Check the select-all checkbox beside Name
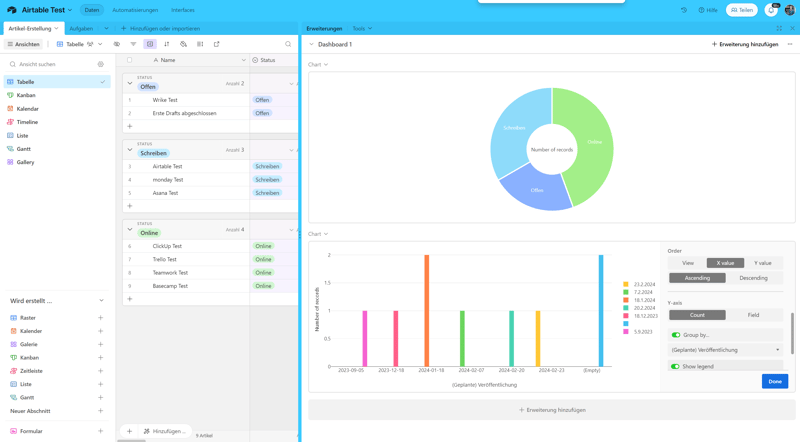800x442 pixels. (x=129, y=60)
